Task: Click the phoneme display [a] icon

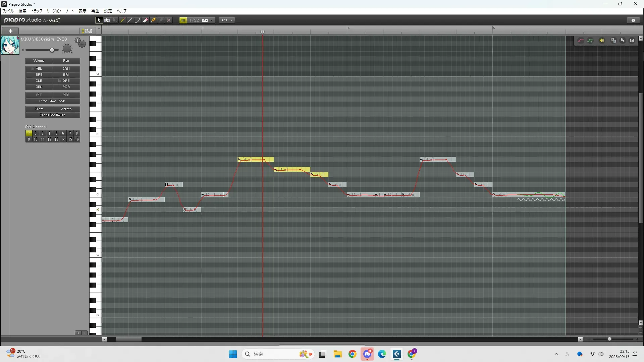Action: [632, 41]
